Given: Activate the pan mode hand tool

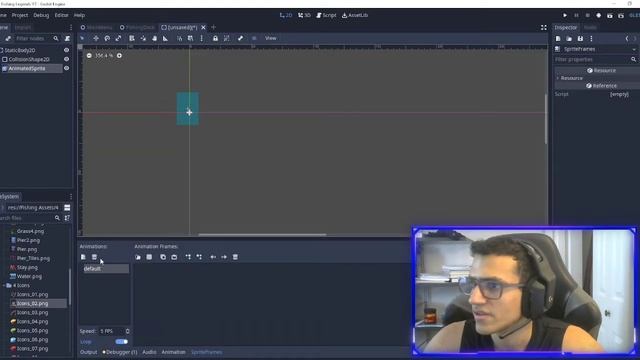Looking at the screenshot, I should tap(154, 38).
